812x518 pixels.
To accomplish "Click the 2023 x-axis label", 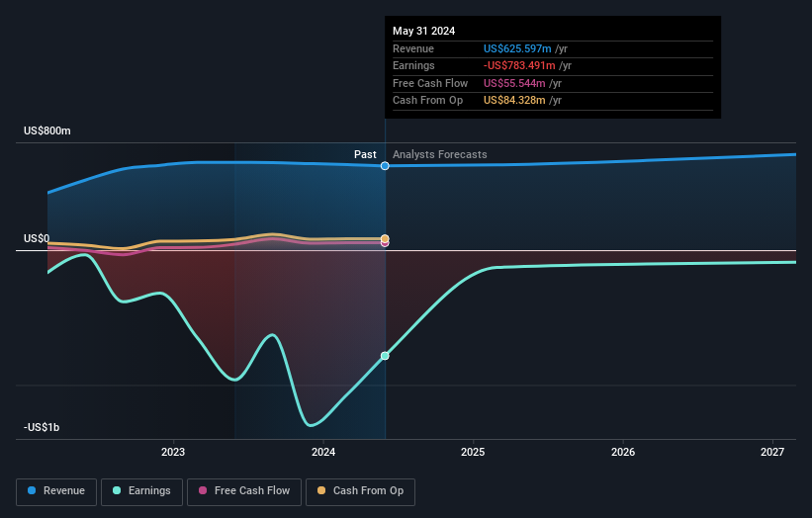I will 173,452.
